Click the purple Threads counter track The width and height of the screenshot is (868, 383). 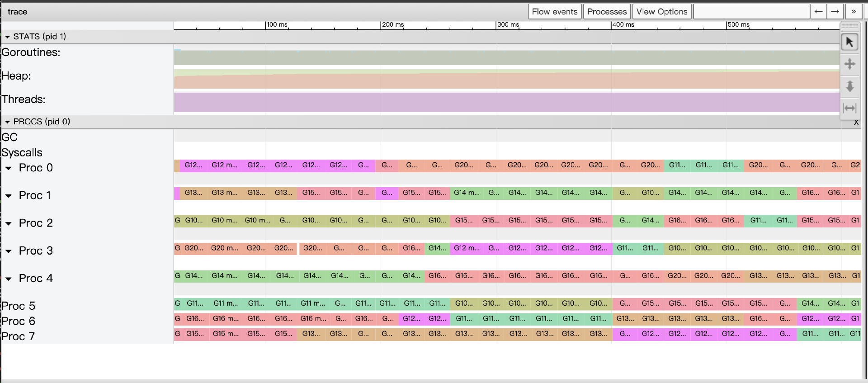(x=506, y=102)
